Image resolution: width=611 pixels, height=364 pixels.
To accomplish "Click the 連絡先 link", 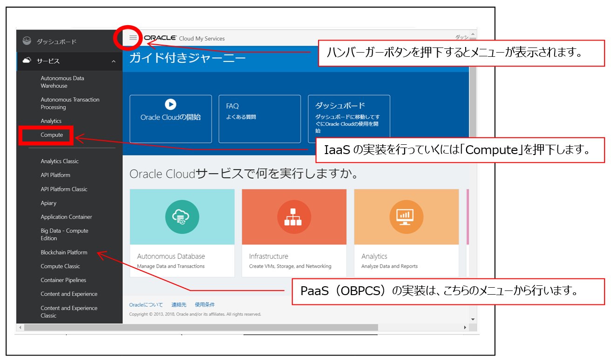I will click(x=179, y=304).
